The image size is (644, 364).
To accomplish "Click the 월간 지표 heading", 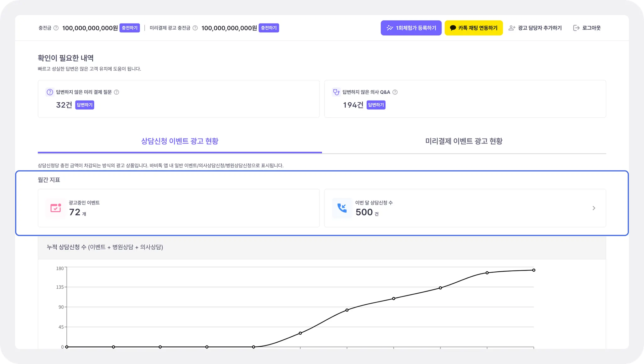I will pos(49,180).
